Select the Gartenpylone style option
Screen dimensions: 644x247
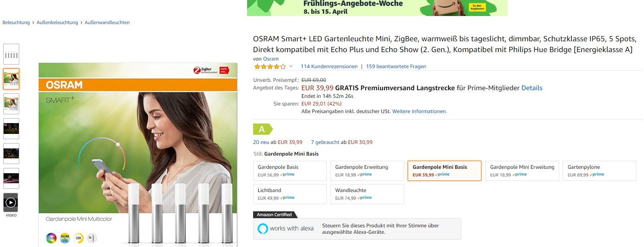[600, 171]
